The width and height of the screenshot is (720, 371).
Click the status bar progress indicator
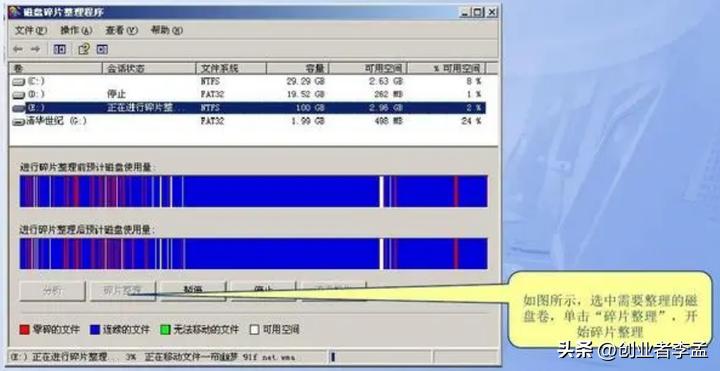coord(333,357)
